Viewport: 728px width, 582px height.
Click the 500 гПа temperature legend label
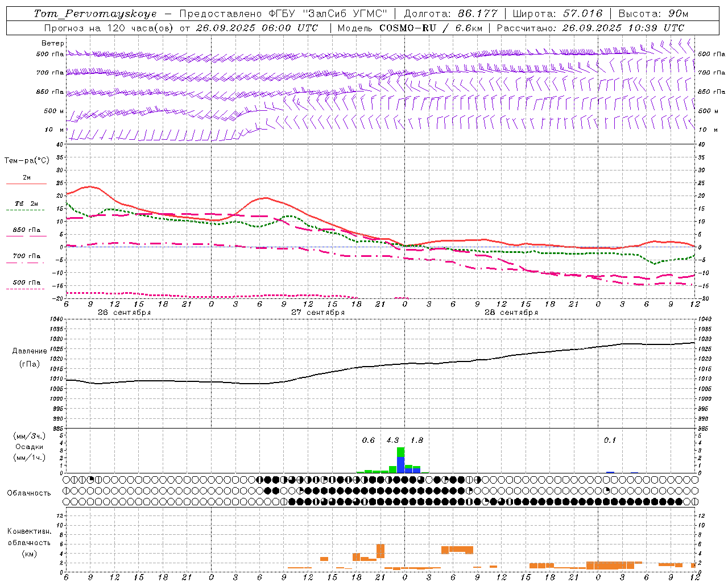[x=26, y=282]
